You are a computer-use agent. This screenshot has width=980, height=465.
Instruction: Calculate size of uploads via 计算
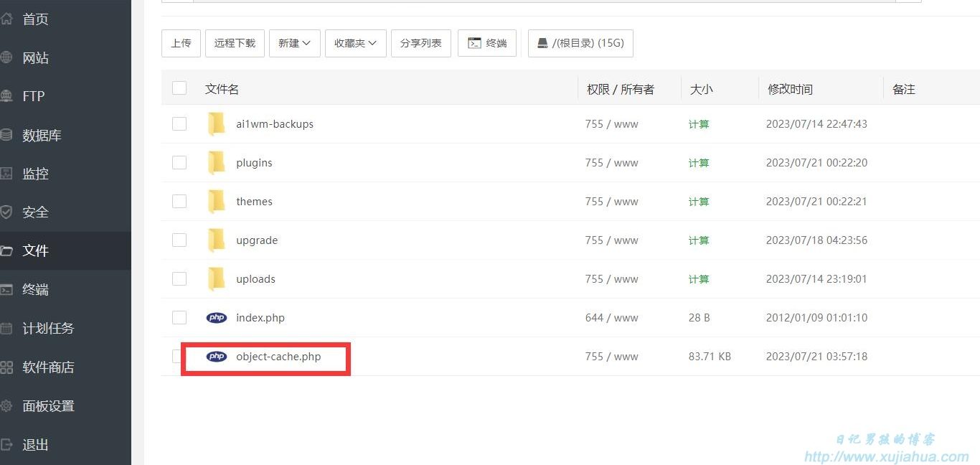(x=699, y=279)
